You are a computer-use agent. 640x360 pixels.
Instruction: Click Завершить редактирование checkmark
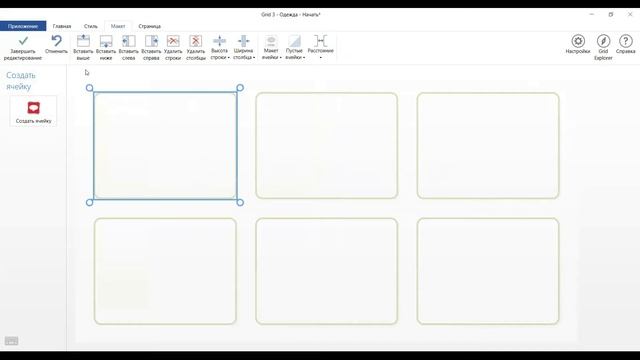point(23,47)
